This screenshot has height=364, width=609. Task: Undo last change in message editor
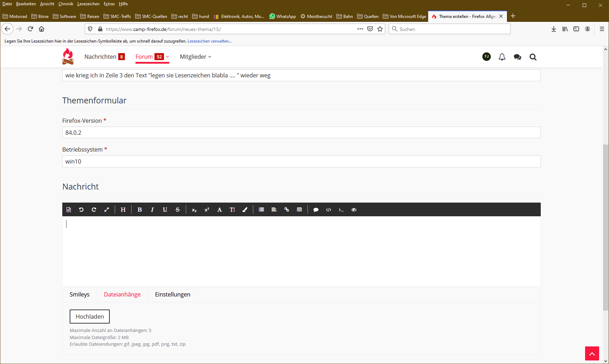pyautogui.click(x=81, y=210)
